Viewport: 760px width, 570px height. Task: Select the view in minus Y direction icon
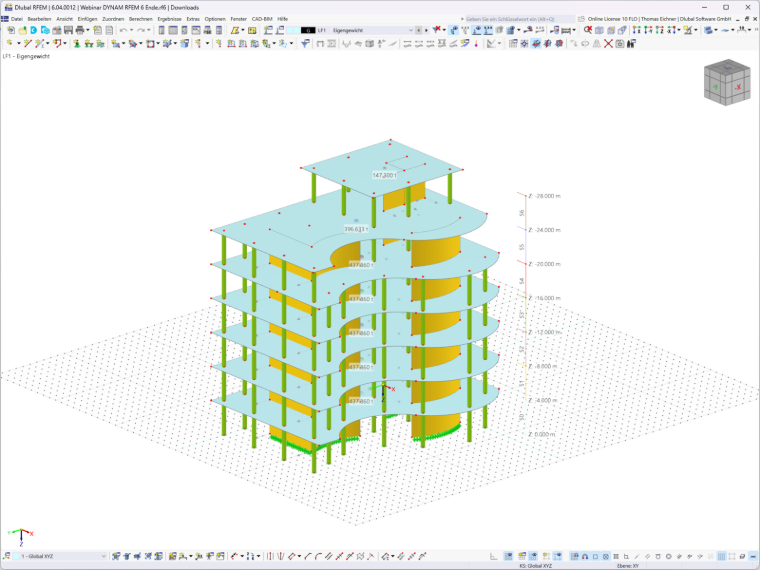648,30
